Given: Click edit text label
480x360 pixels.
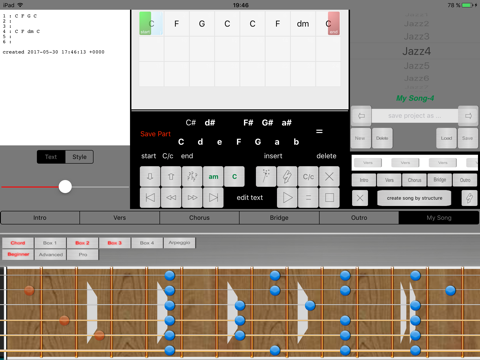Looking at the screenshot, I should coord(250,198).
